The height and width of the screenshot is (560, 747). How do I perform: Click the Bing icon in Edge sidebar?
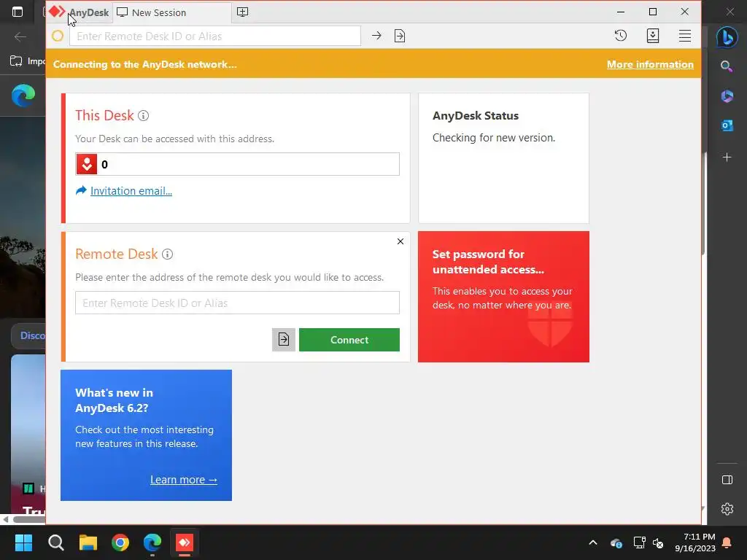(x=727, y=37)
